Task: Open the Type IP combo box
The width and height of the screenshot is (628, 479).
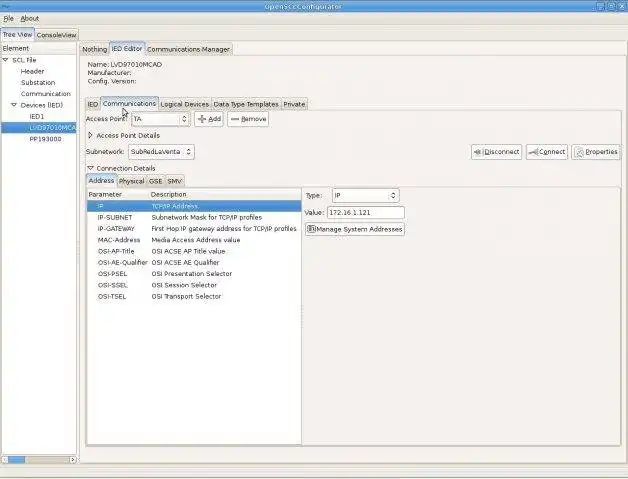Action: (365, 195)
